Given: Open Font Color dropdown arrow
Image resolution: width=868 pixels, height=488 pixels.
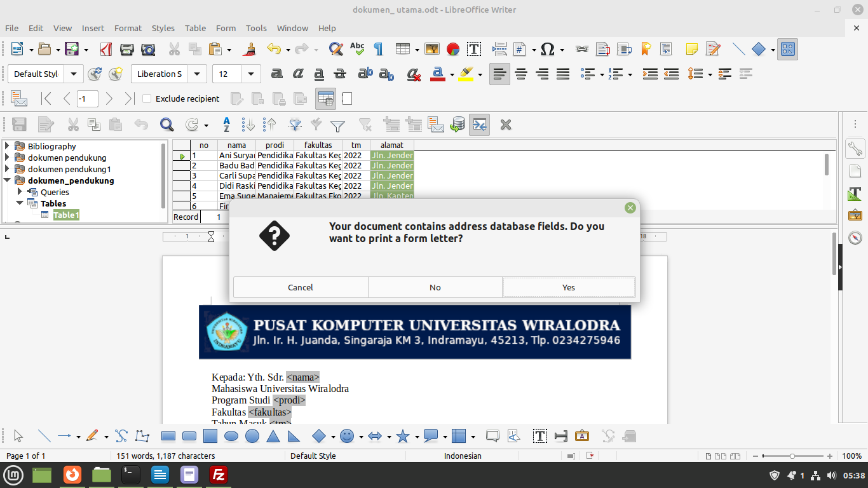Looking at the screenshot, I should [452, 74].
